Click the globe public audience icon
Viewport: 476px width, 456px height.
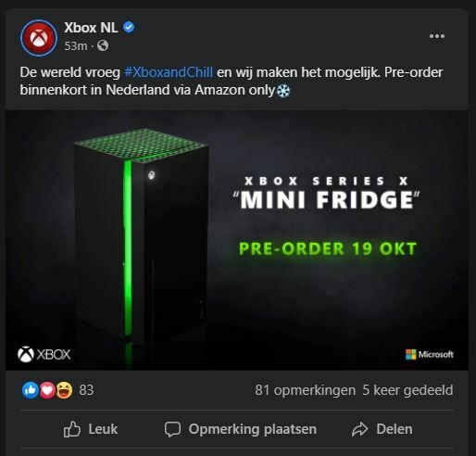(103, 45)
